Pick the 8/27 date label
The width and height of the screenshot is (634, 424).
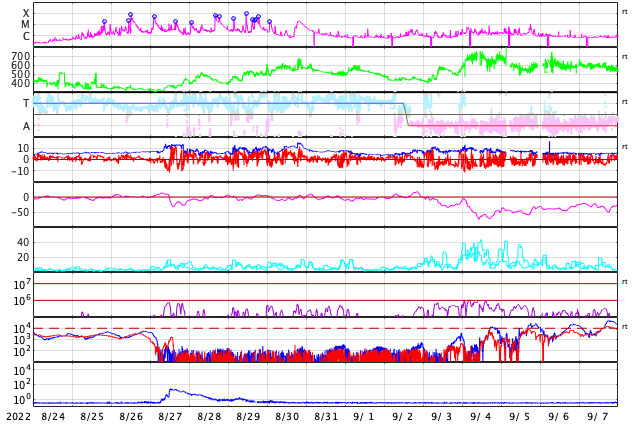click(x=170, y=416)
